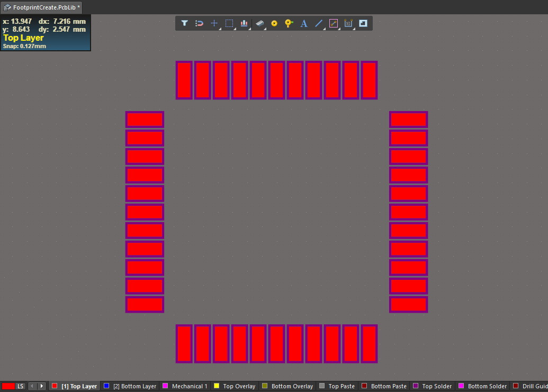Select the Filter tool in the toolbar

pyautogui.click(x=184, y=23)
